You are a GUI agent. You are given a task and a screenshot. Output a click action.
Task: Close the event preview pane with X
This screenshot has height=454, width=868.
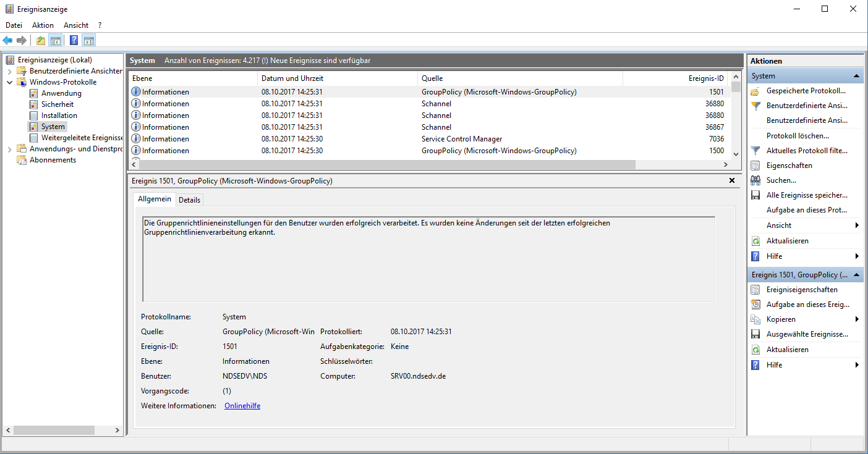point(732,181)
